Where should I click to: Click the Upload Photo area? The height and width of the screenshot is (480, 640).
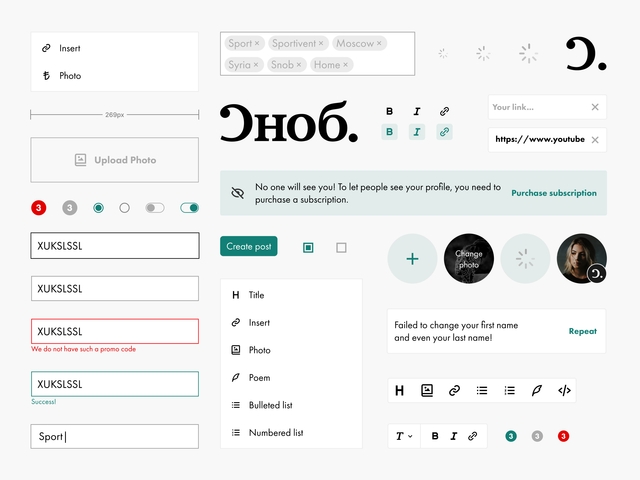115,160
